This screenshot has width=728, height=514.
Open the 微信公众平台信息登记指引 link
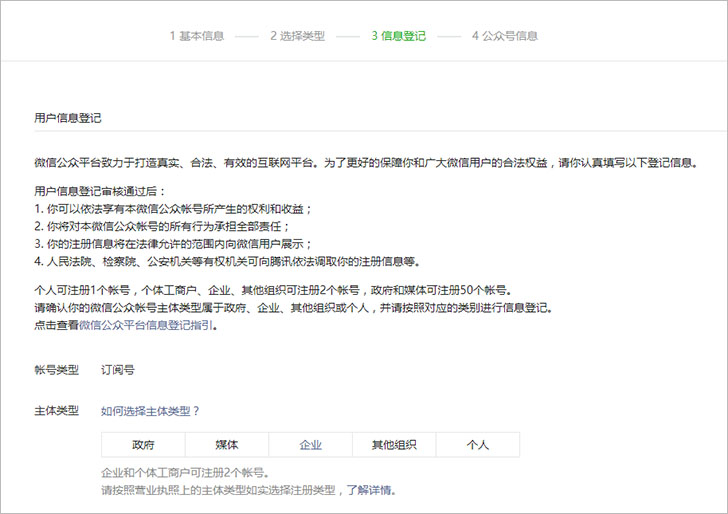click(146, 325)
